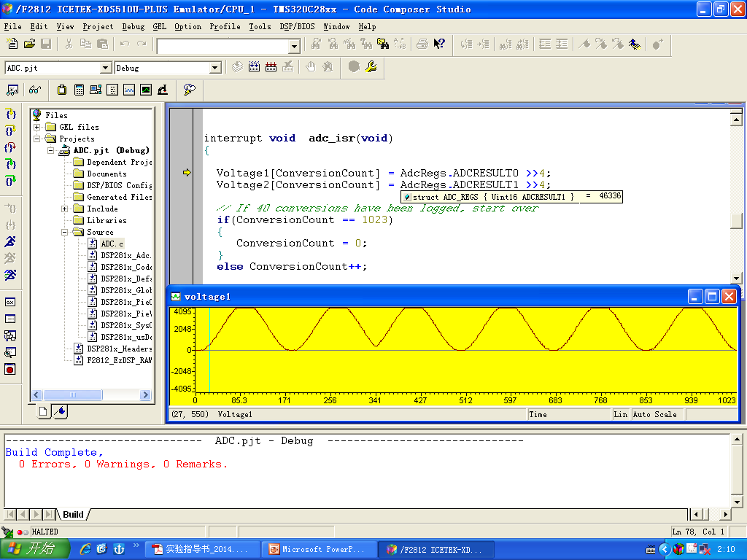Screen dimensions: 747x560
Task: Collapse the Projects tree node
Action: coord(36,139)
